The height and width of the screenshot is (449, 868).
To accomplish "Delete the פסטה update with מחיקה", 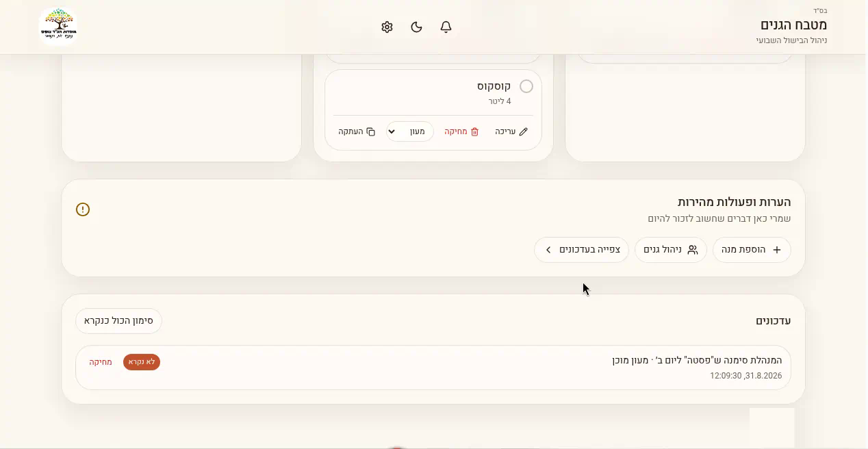I will point(101,362).
